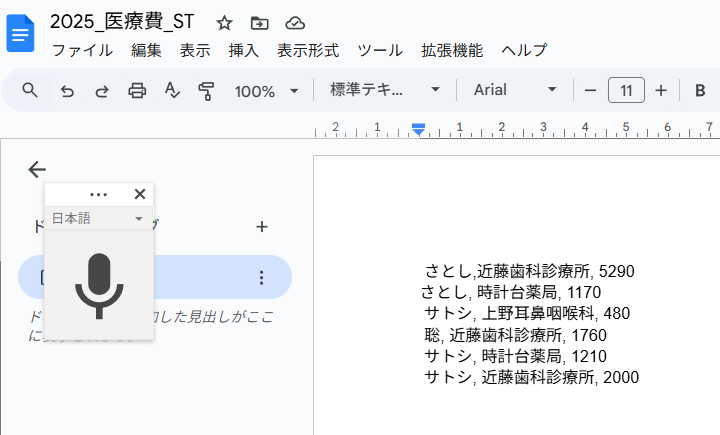Star the document 2025_医療費_ST
This screenshot has height=435, width=720.
(225, 23)
